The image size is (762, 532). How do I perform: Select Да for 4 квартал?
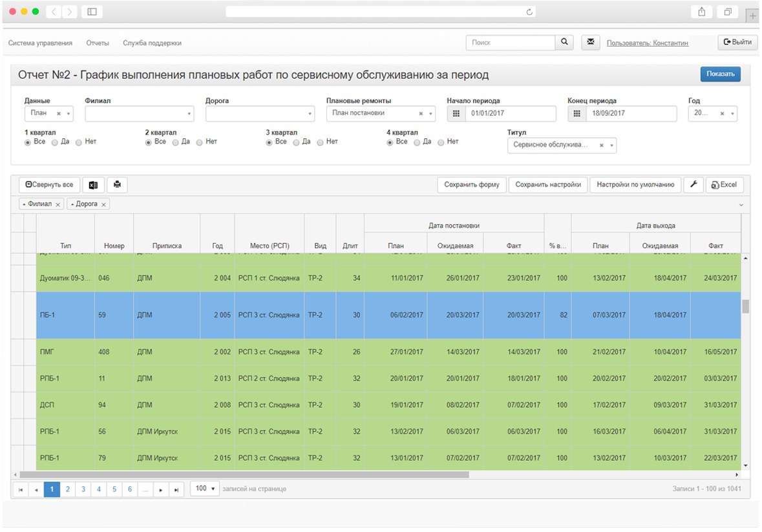(417, 142)
